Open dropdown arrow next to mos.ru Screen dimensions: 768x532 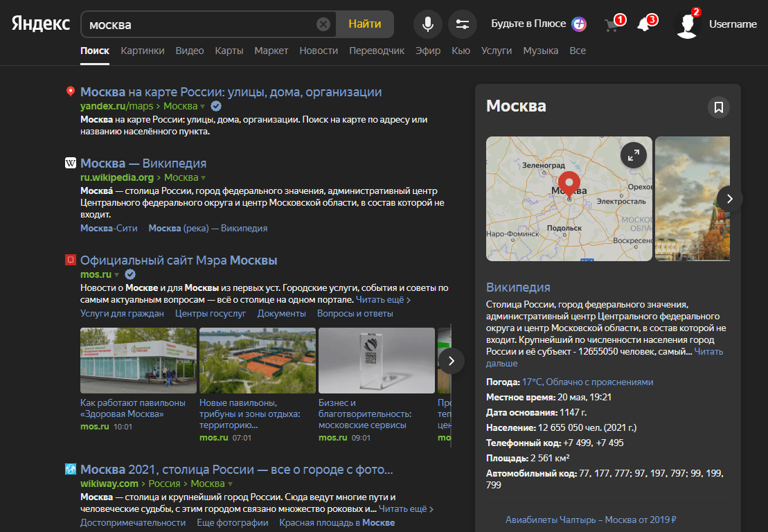point(116,275)
